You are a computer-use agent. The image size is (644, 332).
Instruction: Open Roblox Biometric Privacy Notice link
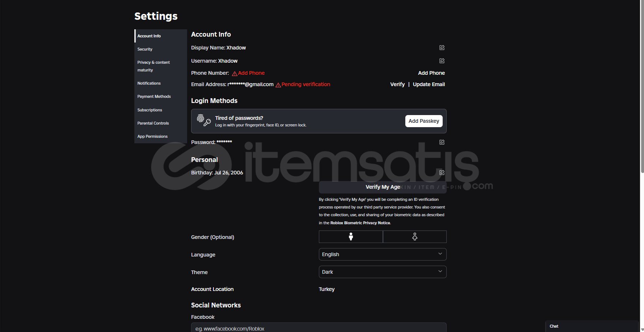360,223
